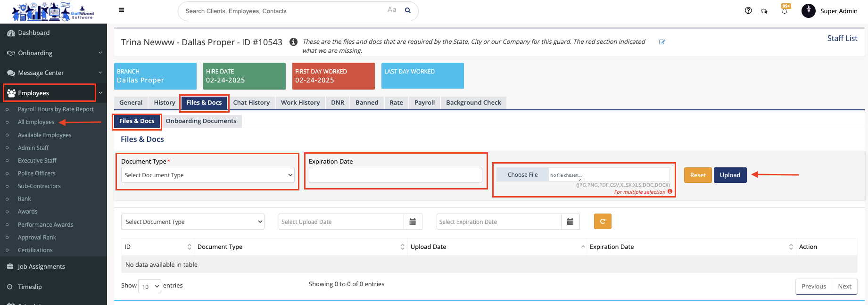
Task: Open the filter Select Document Type dropdown
Action: (x=193, y=222)
